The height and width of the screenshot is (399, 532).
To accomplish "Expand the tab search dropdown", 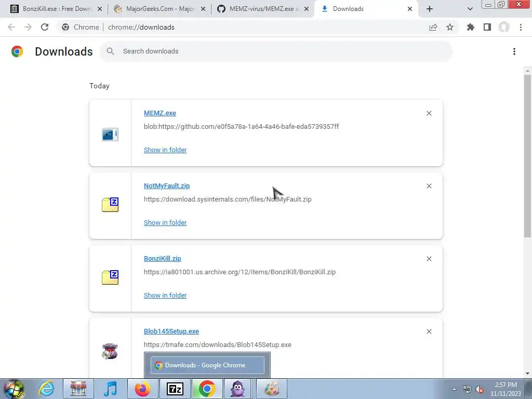I will tap(470, 9).
